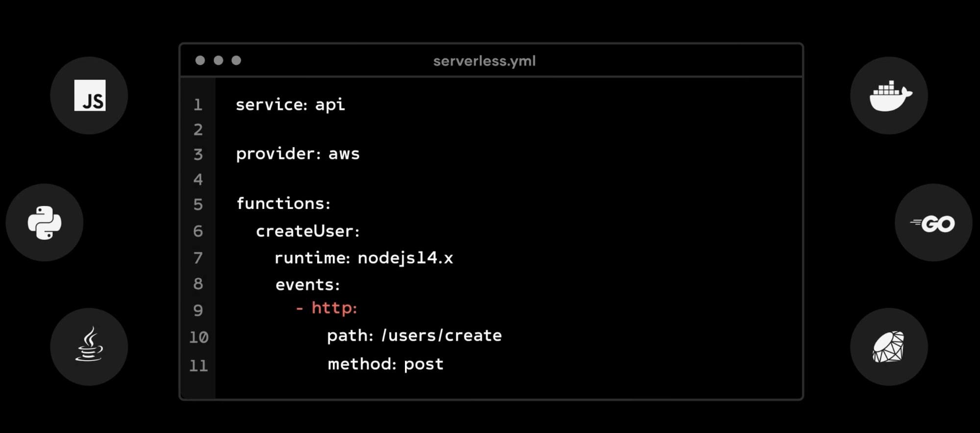This screenshot has height=433, width=980.
Task: Click the 'runtime: nodejs14.x' line
Action: point(364,258)
